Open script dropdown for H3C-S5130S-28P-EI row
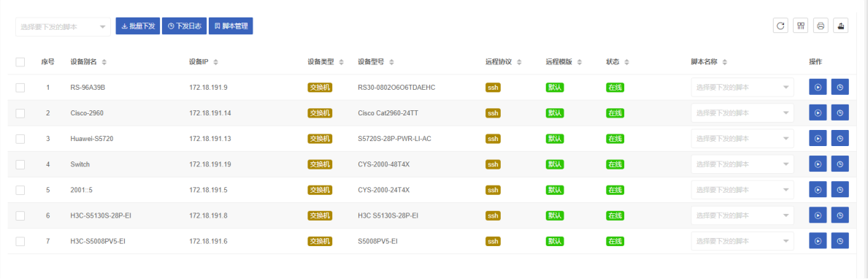Screen dimensions: 868x279 (742, 215)
